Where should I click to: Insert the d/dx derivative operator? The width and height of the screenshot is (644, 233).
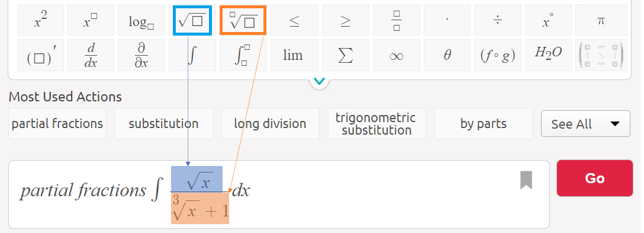click(x=91, y=55)
